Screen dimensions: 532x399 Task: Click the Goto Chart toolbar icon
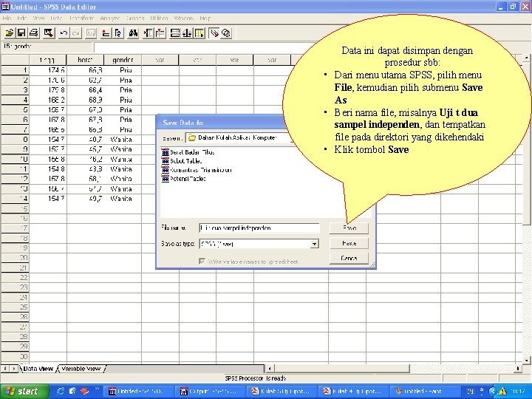[x=91, y=33]
